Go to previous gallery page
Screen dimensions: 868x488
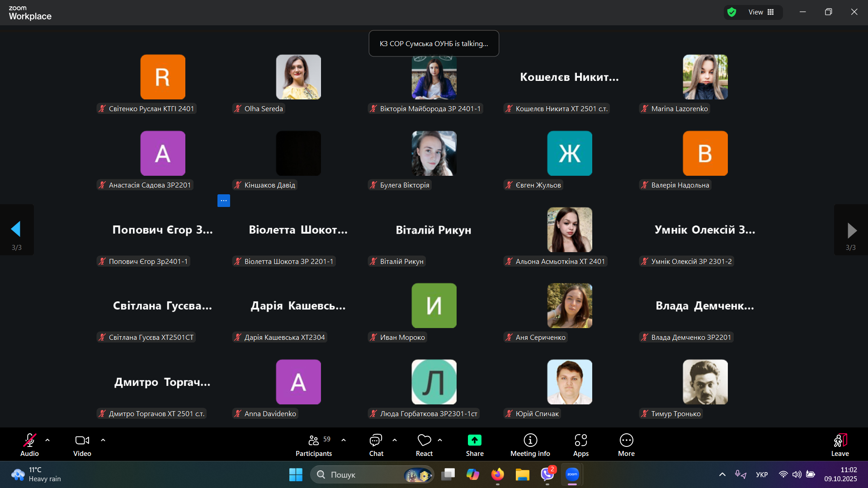point(16,230)
